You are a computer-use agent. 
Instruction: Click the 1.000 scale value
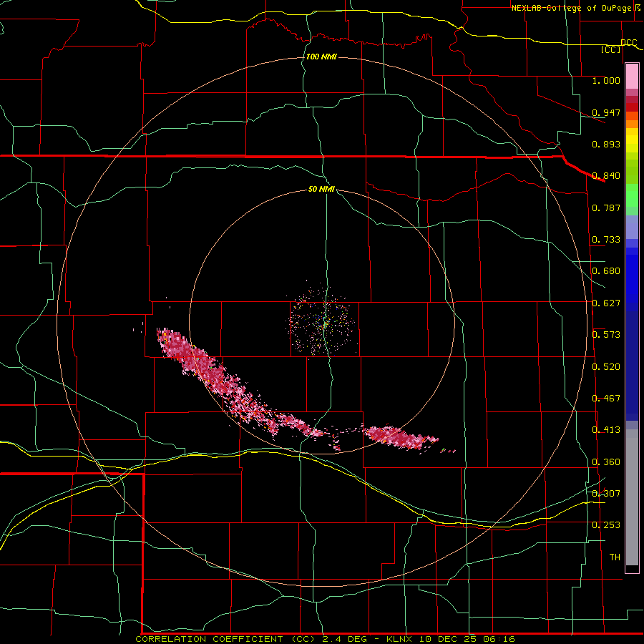tap(606, 80)
